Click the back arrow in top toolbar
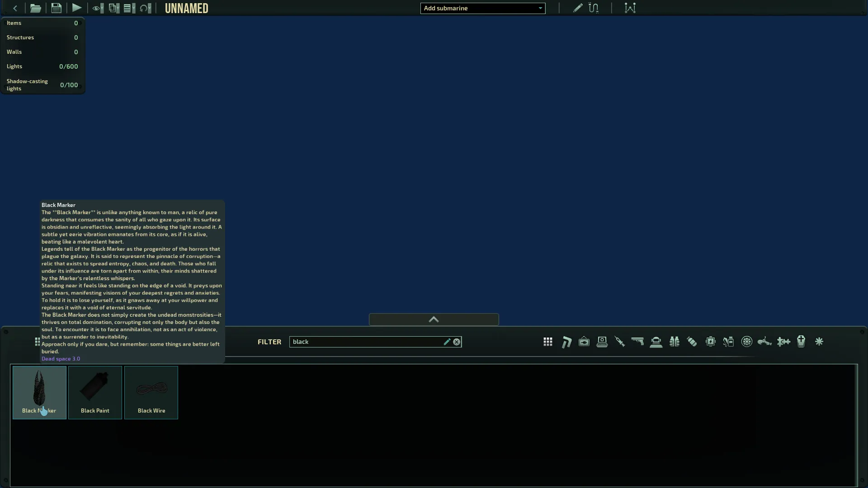 coord(15,8)
